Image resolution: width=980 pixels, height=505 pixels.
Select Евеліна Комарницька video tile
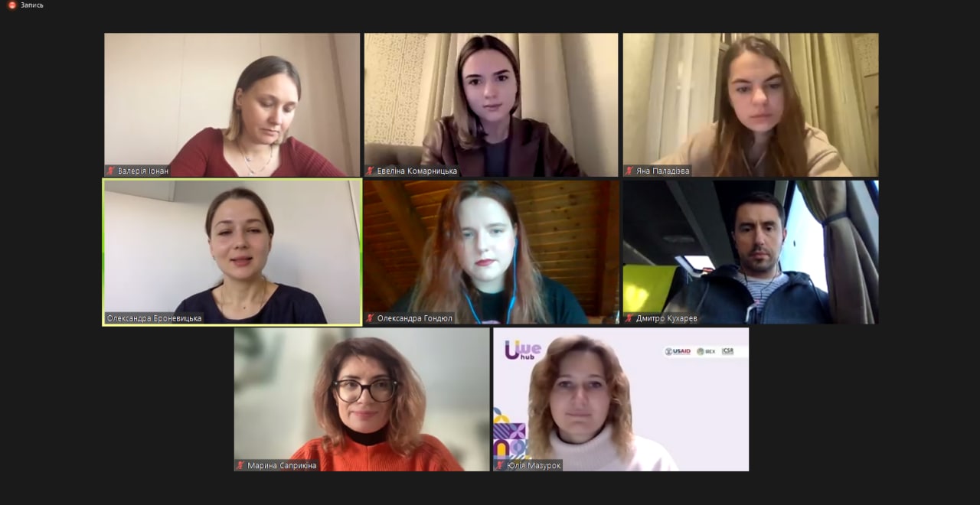tap(491, 105)
